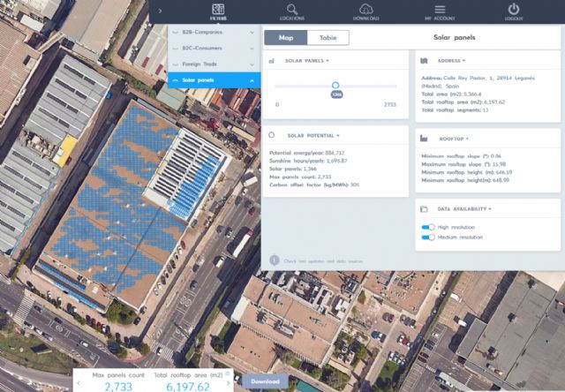
Task: Open the SOLAR POTENTIAL section dropdown
Action: pos(313,136)
